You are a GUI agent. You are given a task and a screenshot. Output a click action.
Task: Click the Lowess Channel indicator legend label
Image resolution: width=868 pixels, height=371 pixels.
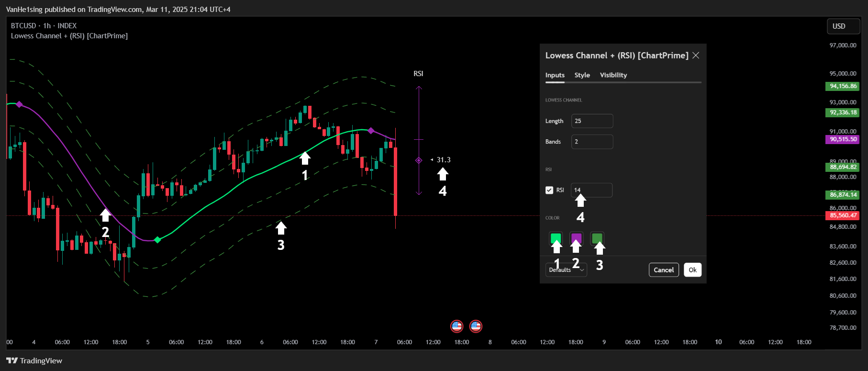69,36
